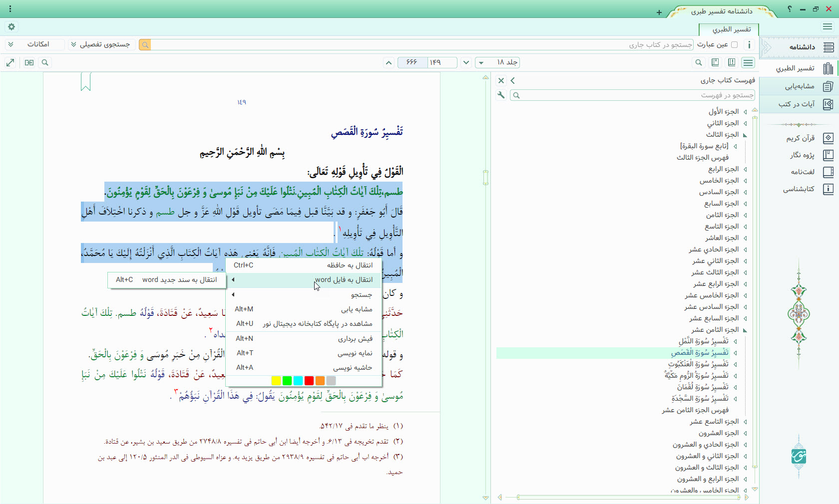Viewport: 839px width, 504px height.
Task: Select مشاهده در پایگاه کتابخانه دیجیتال نور
Action: 304,324
